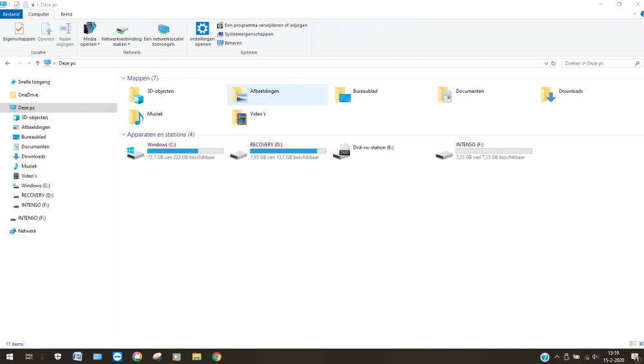644x364 pixels.
Task: Go back with the back arrow
Action: tap(8, 63)
